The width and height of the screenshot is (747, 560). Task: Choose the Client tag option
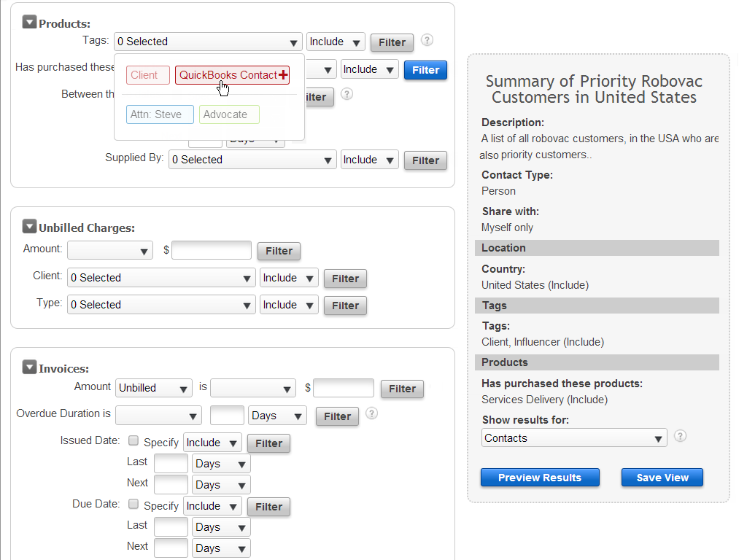[147, 75]
